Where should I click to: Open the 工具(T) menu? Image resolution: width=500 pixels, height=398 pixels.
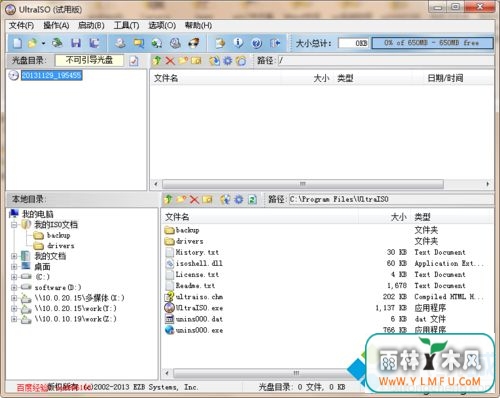[x=126, y=25]
